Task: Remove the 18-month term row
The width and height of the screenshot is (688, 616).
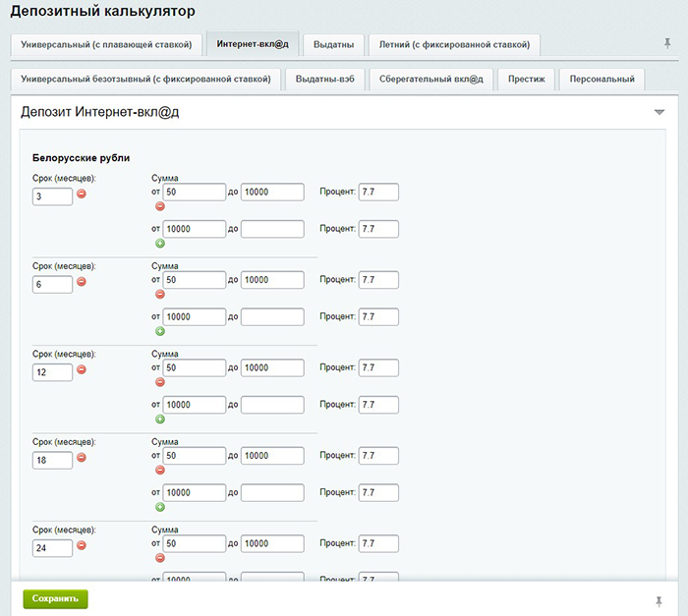Action: [82, 458]
